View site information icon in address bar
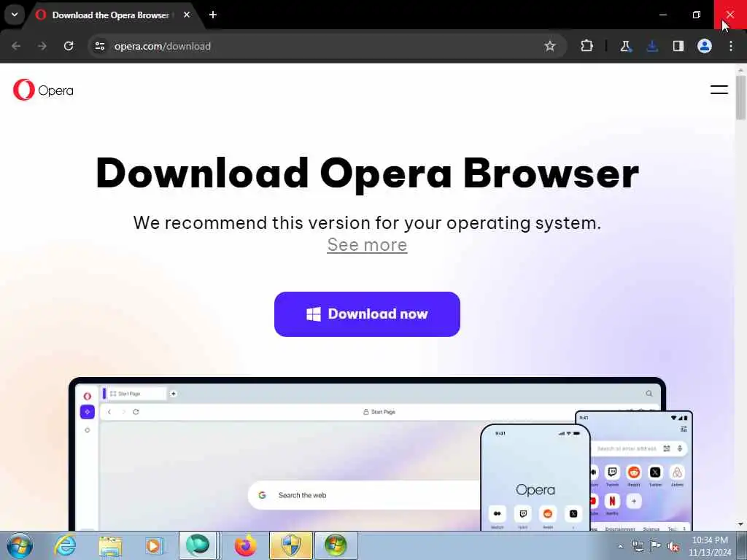Image resolution: width=747 pixels, height=560 pixels. pos(100,46)
